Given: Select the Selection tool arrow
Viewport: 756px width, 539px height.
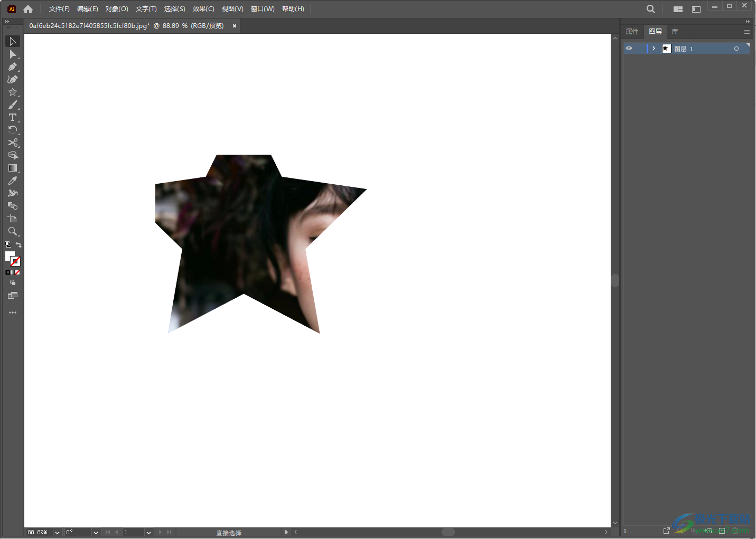Looking at the screenshot, I should pos(13,41).
